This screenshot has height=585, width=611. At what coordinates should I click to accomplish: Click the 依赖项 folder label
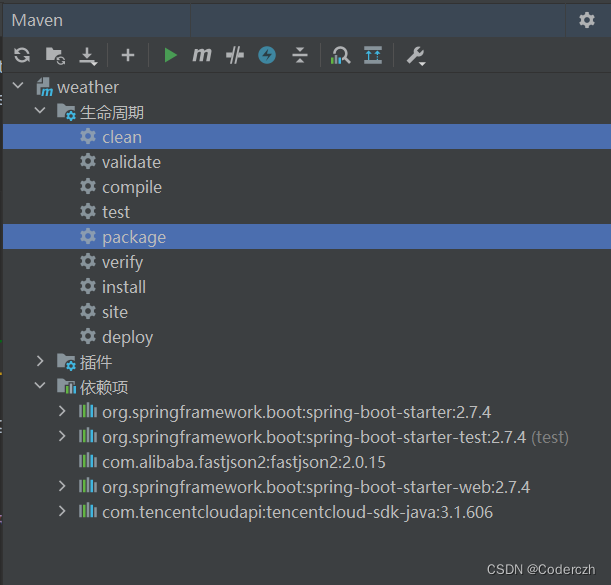point(104,387)
